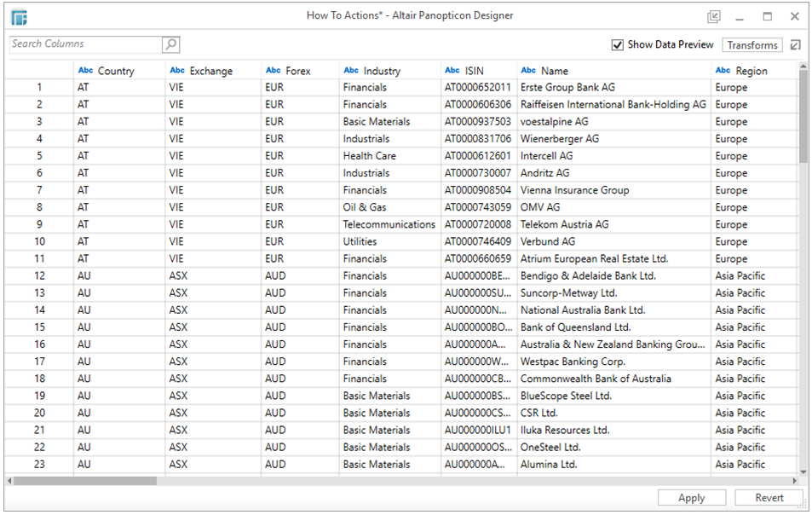The width and height of the screenshot is (812, 515).
Task: Select row number 12
Action: coord(39,276)
